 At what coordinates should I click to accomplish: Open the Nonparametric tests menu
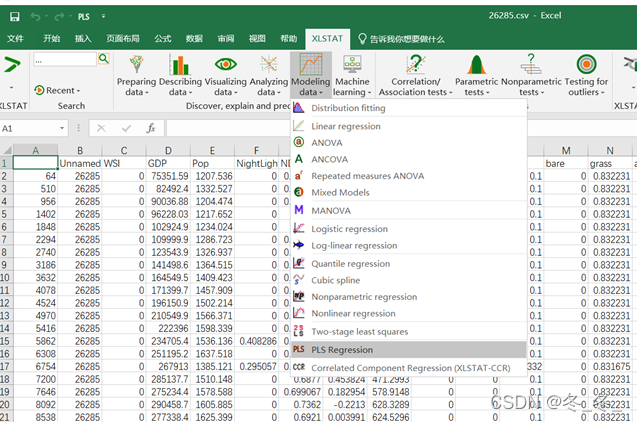point(531,75)
